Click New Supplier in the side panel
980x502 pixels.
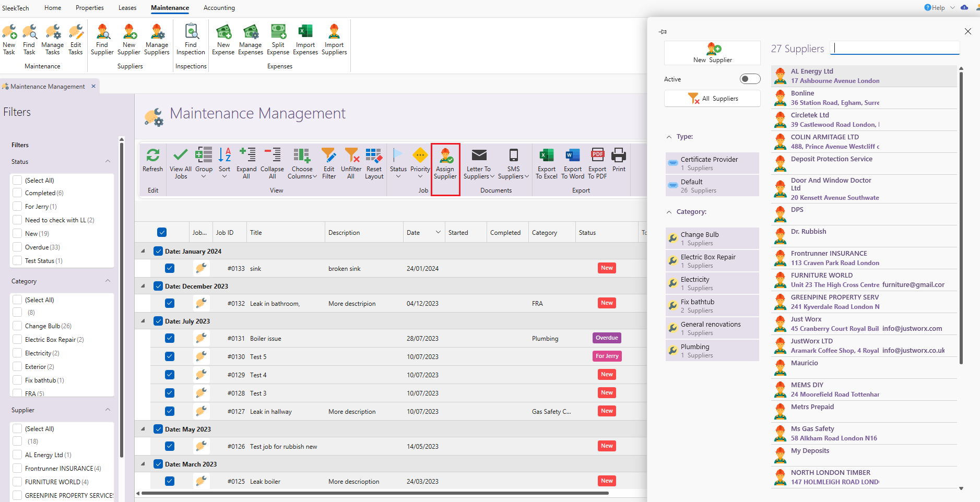(x=712, y=53)
